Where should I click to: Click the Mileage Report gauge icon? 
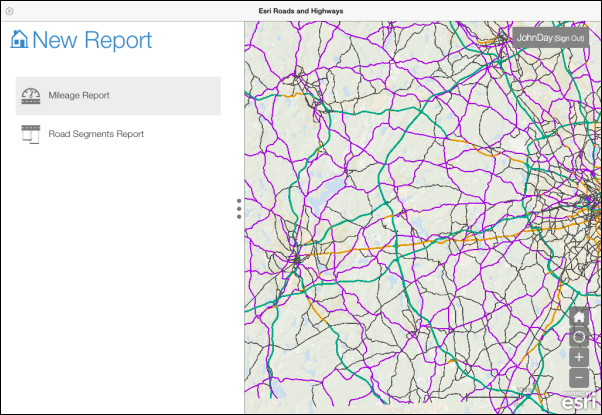click(30, 95)
